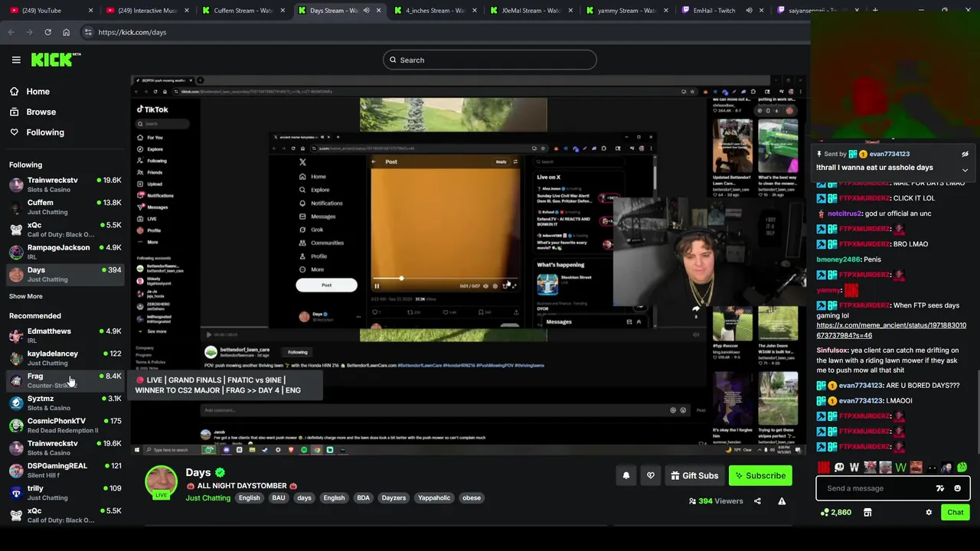Reload the page in browser toolbar

[47, 32]
